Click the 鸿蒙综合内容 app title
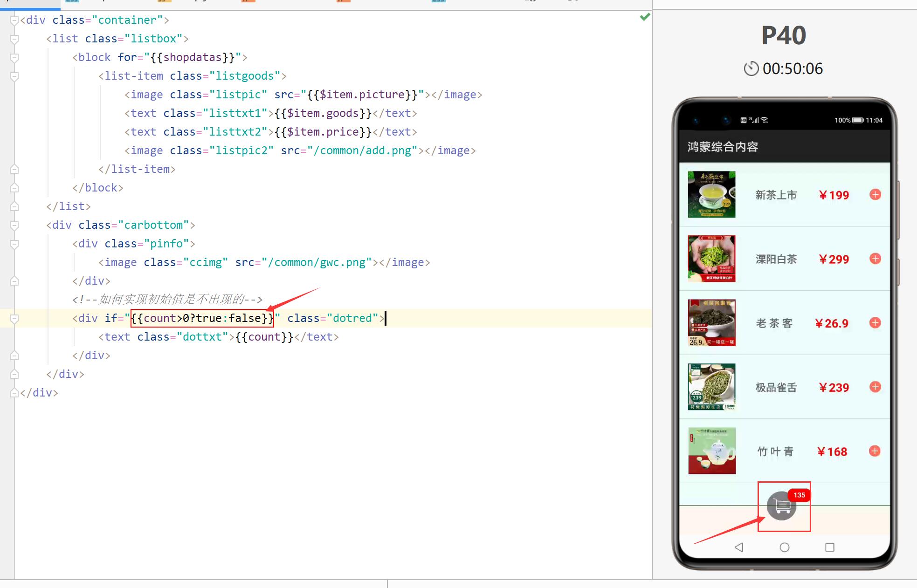The image size is (917, 588). point(723,147)
